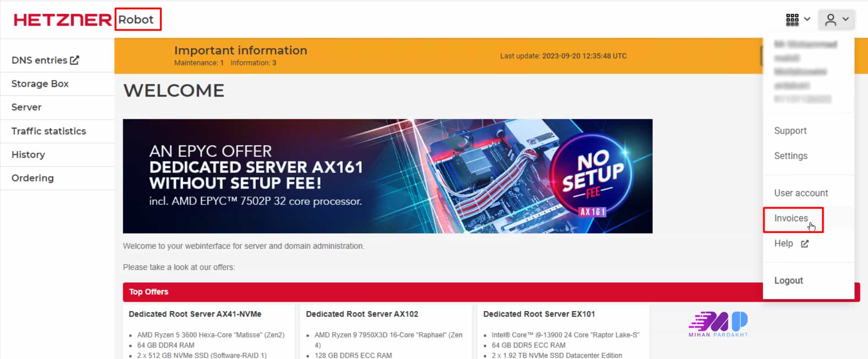Open Dedicated Root Server AX102 offer

[362, 314]
